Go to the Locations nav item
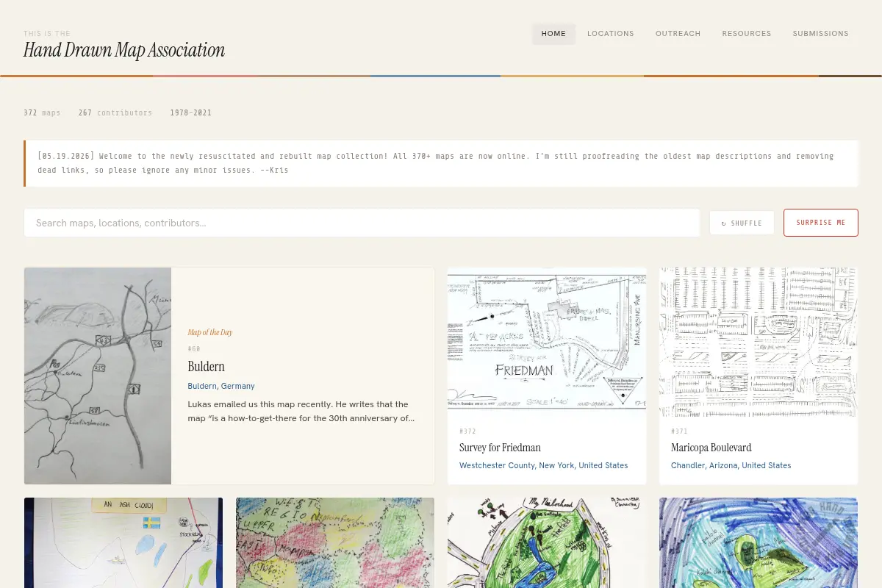Screen dimensions: 882x588 [610, 34]
